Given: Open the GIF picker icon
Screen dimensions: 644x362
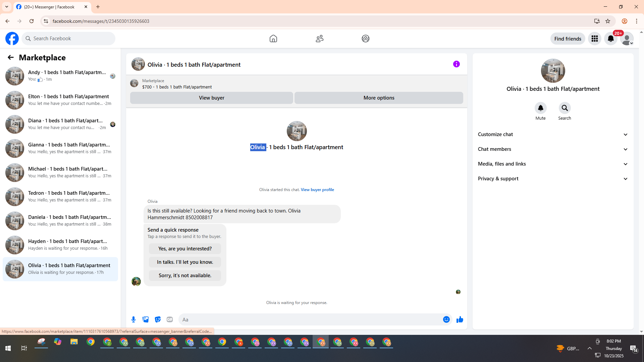Looking at the screenshot, I should 170,319.
